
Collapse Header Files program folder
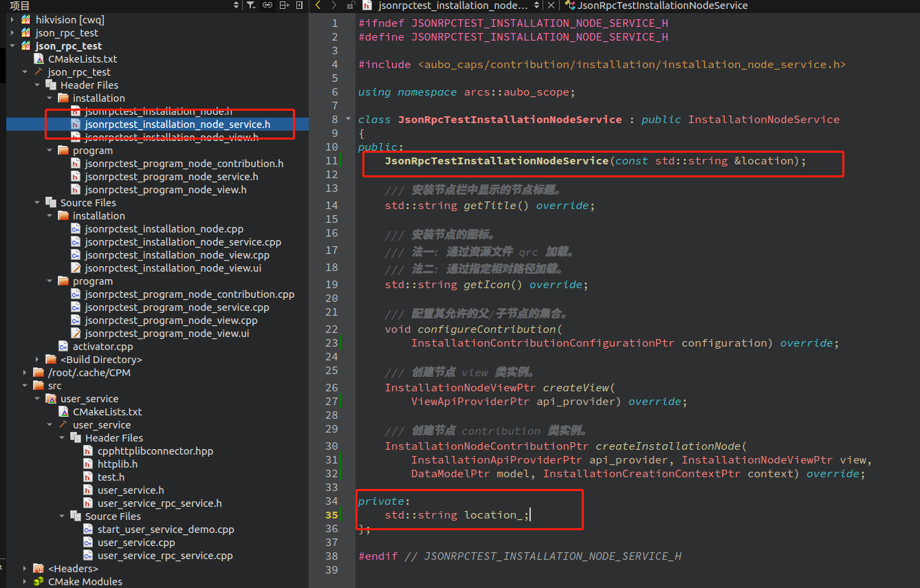click(50, 151)
